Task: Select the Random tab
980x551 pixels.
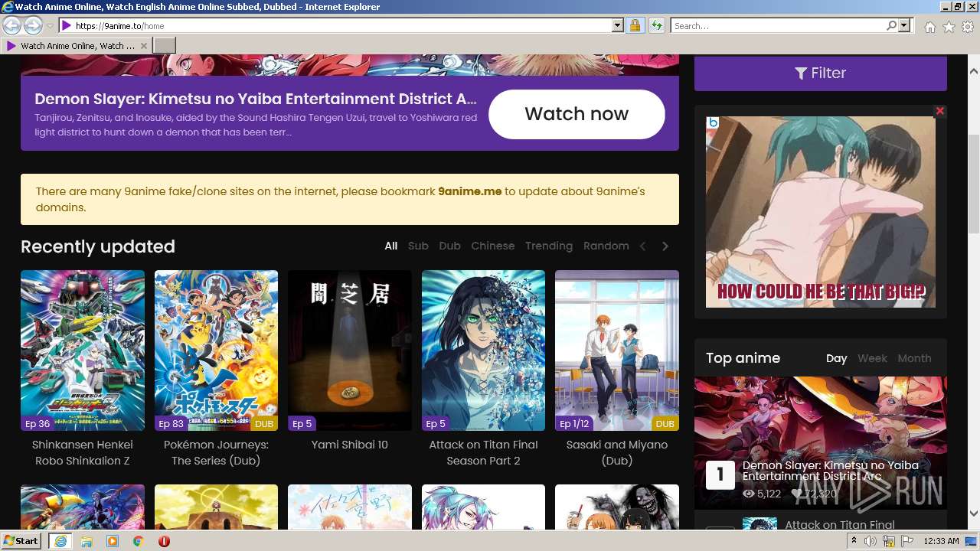Action: point(606,246)
